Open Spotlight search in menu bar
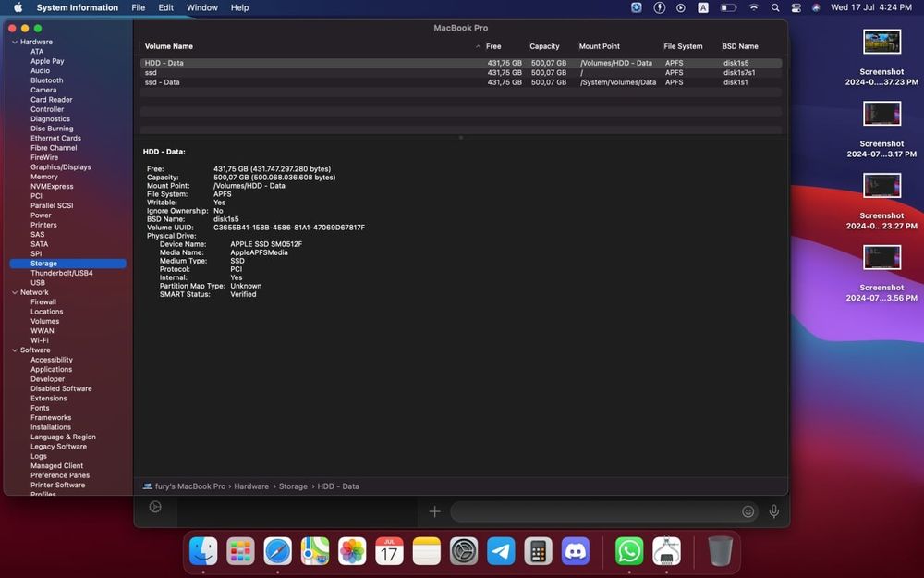The width and height of the screenshot is (924, 578). tap(775, 7)
